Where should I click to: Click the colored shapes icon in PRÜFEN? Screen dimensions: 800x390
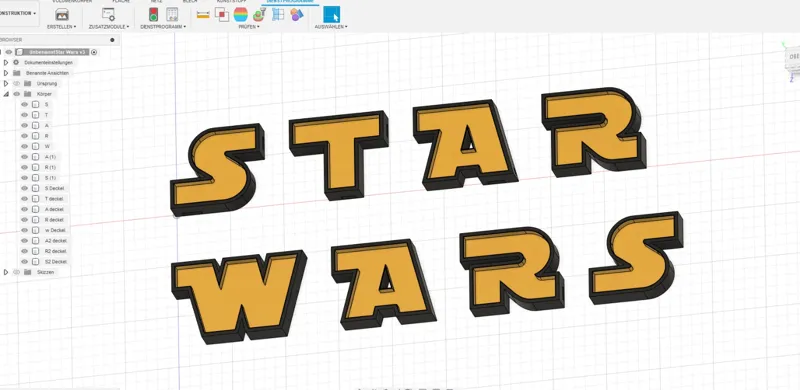pyautogui.click(x=297, y=14)
